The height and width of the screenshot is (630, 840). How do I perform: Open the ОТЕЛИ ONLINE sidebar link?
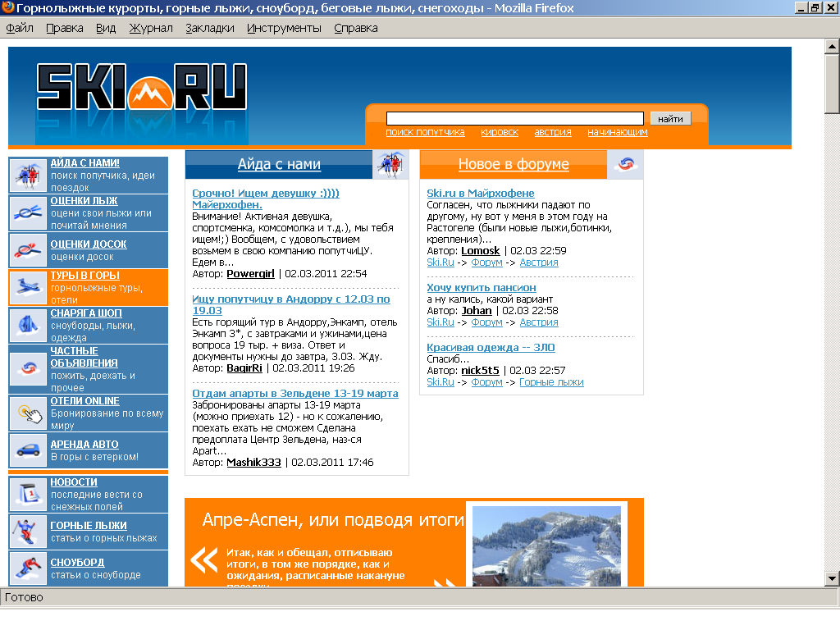[85, 401]
